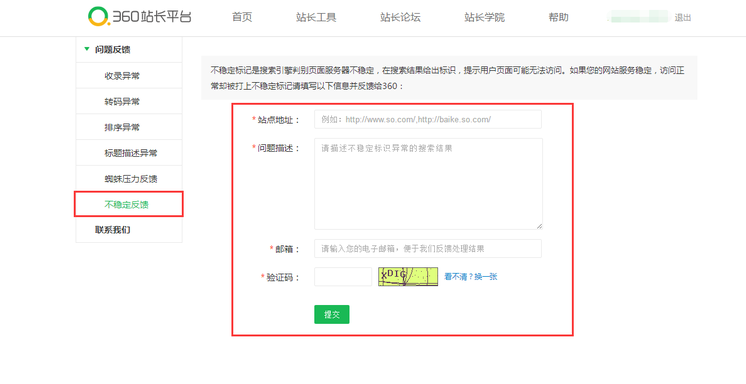Click the 360 站长平台 logo icon

pos(99,17)
